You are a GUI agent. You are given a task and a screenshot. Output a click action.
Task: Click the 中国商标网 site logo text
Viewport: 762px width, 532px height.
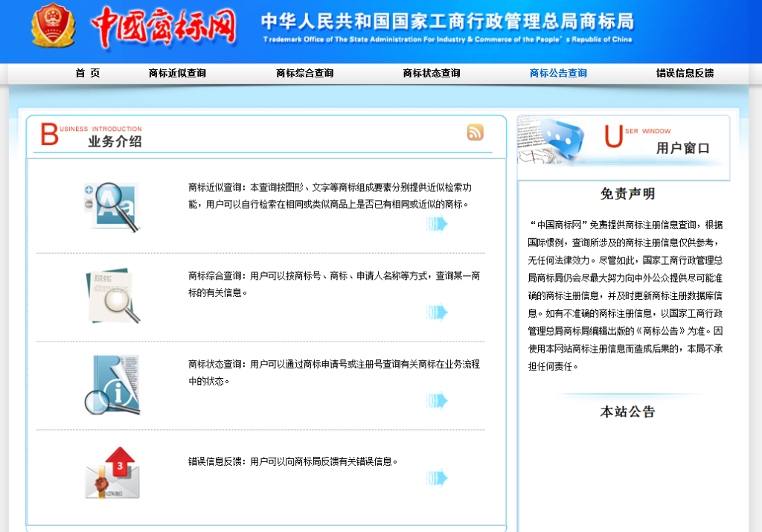(x=164, y=28)
